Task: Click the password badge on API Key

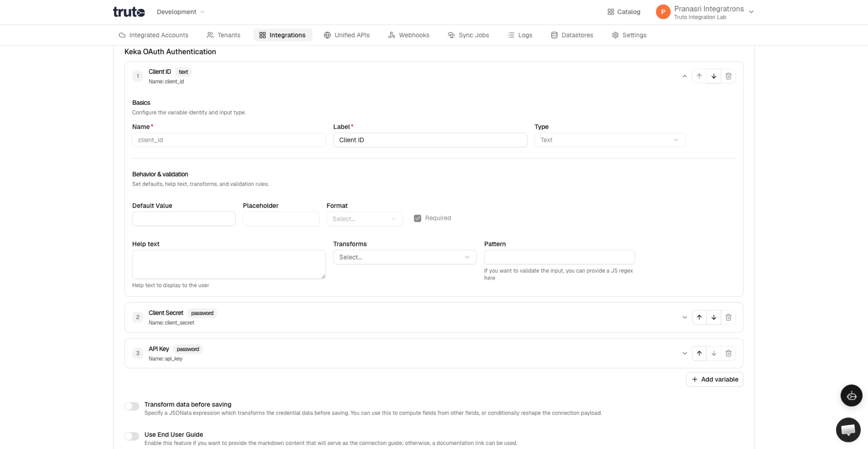Action: tap(188, 349)
